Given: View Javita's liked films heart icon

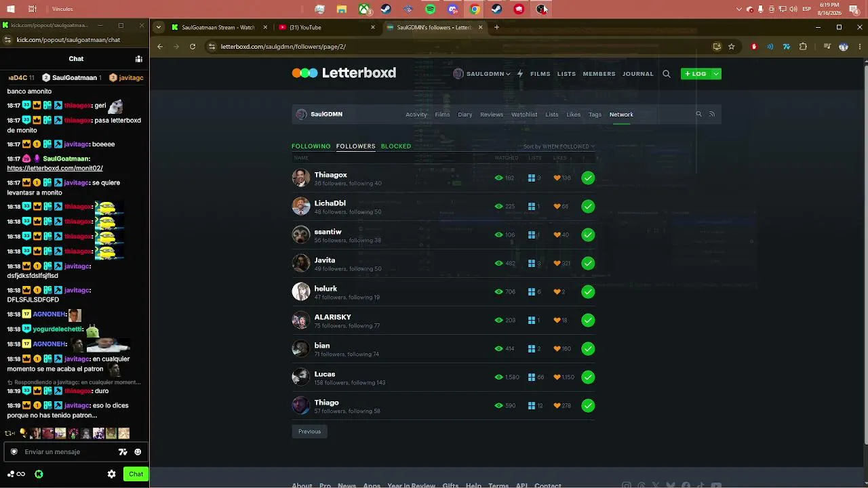Looking at the screenshot, I should tap(557, 263).
